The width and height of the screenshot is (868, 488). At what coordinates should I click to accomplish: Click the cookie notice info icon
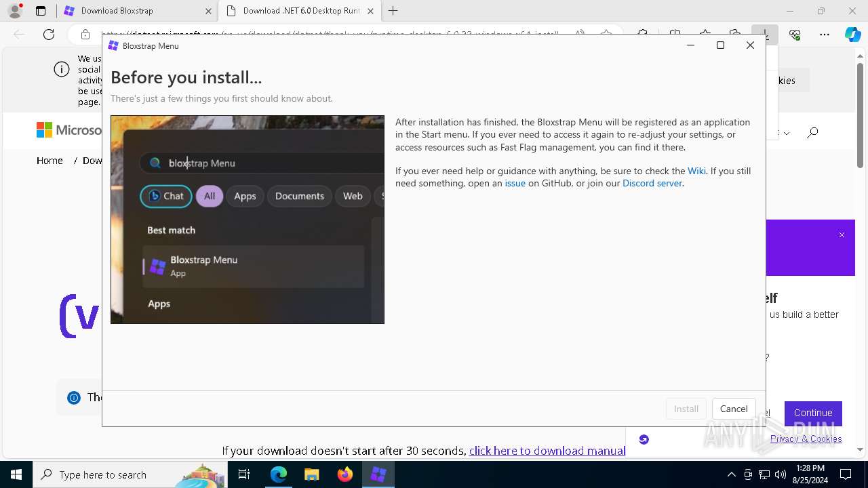[62, 69]
